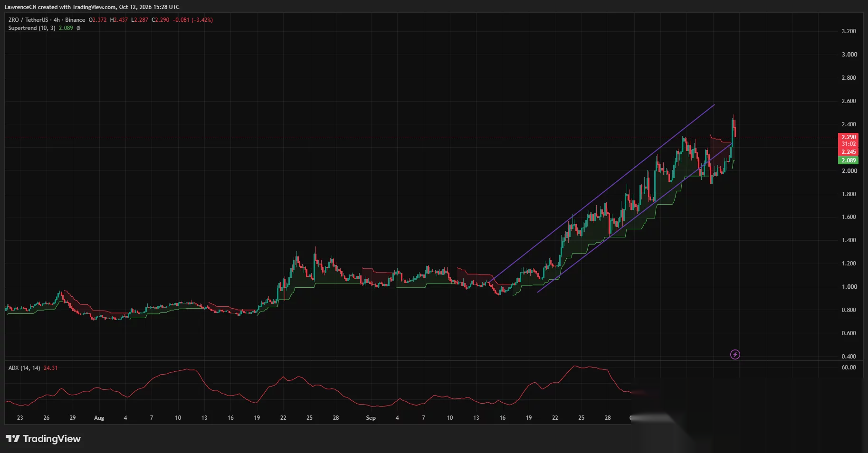The height and width of the screenshot is (453, 868).
Task: Click the open value O2.372
Action: coord(98,20)
